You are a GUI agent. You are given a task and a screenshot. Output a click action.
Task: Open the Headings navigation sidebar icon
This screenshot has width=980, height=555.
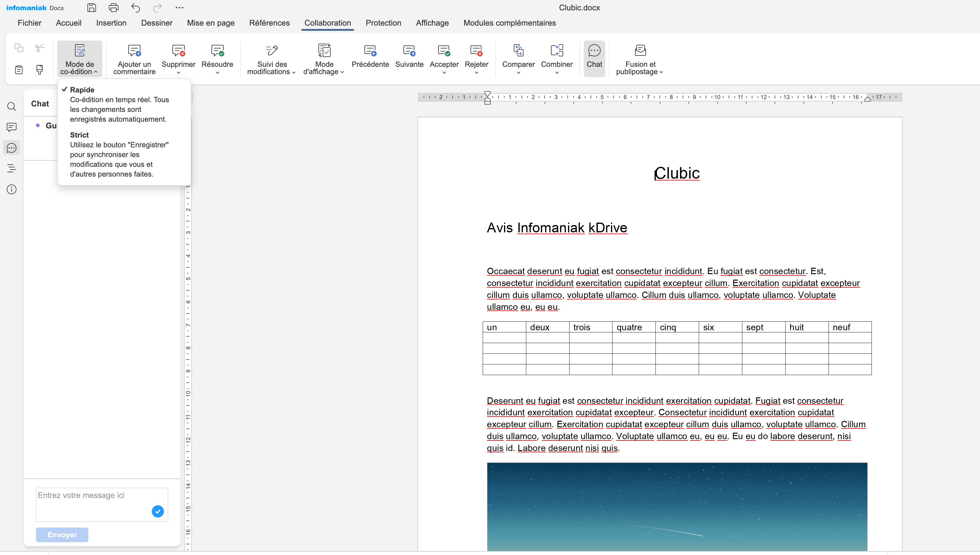point(12,168)
